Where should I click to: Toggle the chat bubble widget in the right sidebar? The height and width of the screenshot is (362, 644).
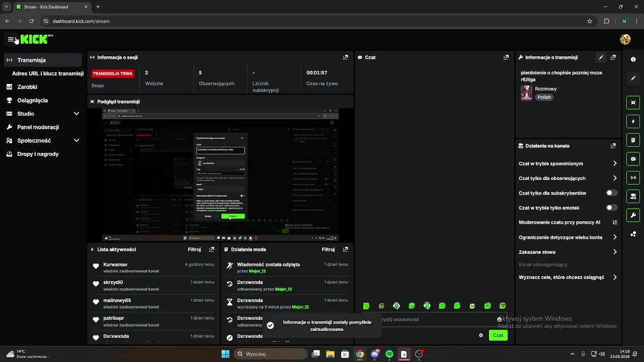coord(633,159)
